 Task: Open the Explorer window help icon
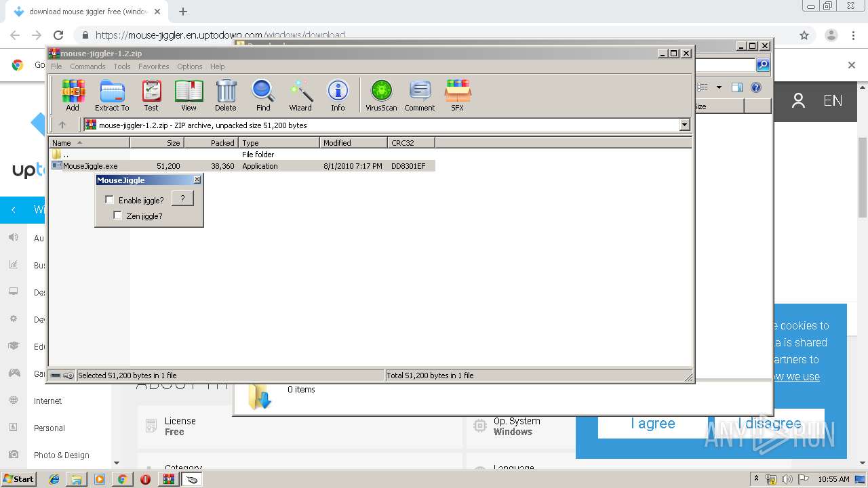click(x=756, y=87)
